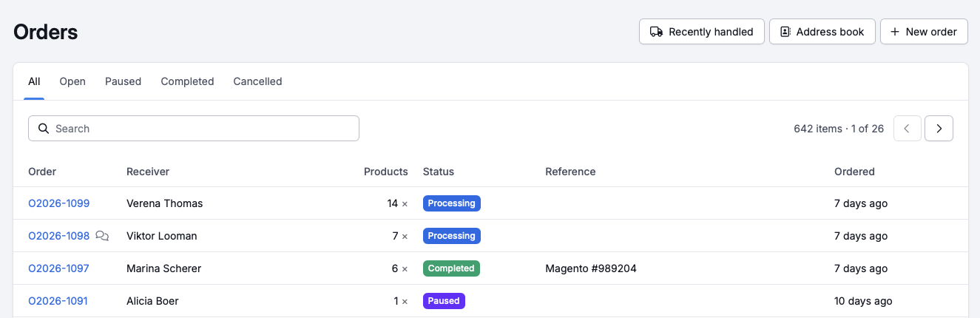The image size is (980, 318).
Task: Select receiver Viktor Looman
Action: click(162, 236)
